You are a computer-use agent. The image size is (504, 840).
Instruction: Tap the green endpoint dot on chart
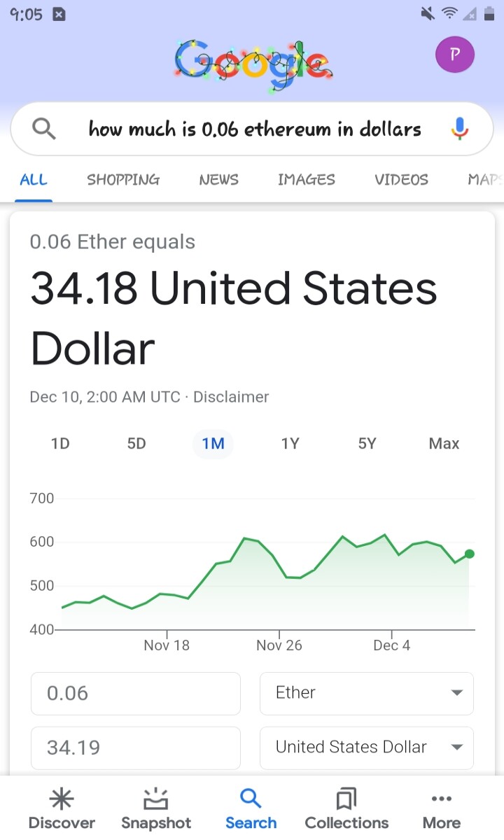tap(469, 554)
